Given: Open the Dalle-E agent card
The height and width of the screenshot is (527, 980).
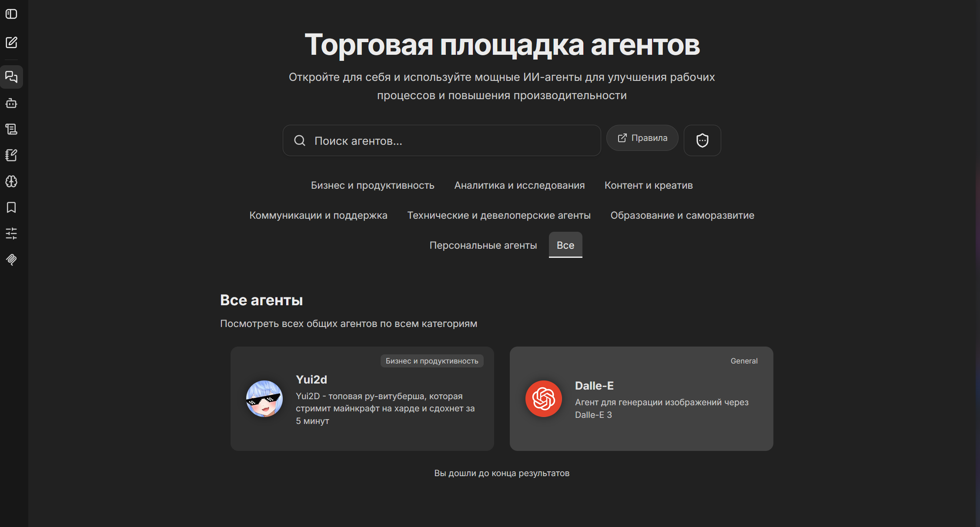Looking at the screenshot, I should pyautogui.click(x=641, y=399).
